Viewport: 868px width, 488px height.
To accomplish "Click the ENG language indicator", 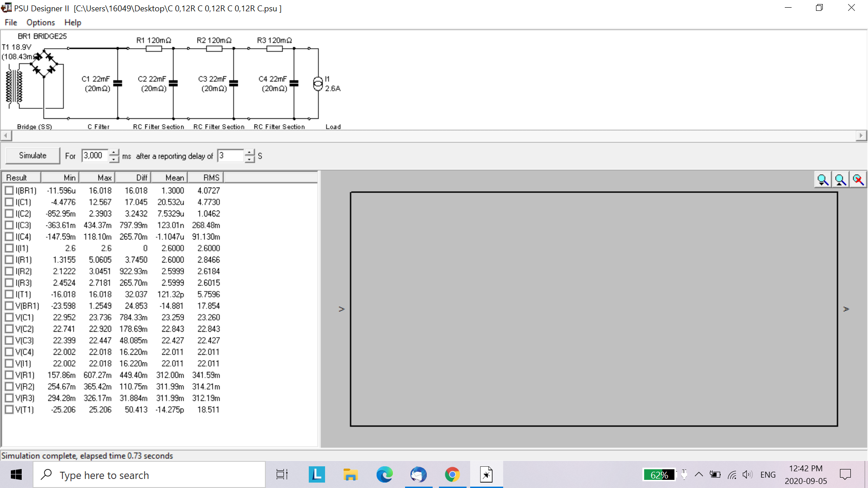I will click(768, 475).
